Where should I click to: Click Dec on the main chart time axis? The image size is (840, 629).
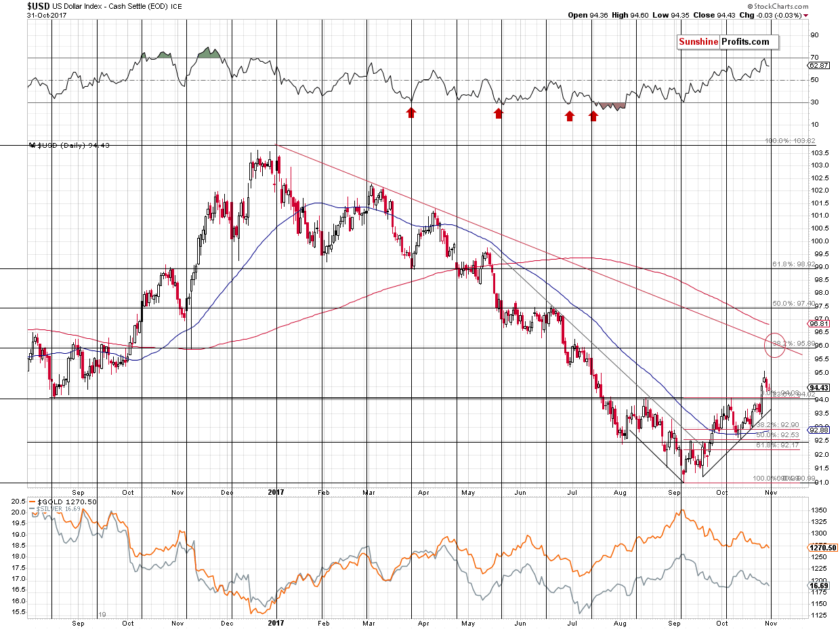click(x=227, y=493)
